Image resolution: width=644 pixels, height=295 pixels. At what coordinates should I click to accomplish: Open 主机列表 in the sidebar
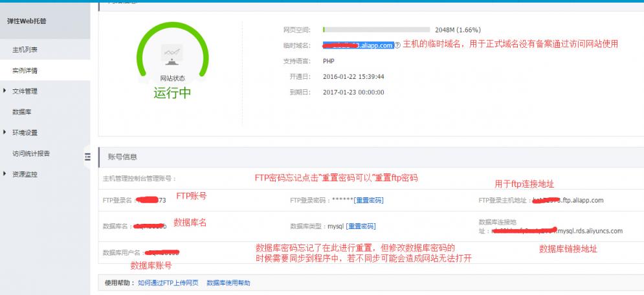[25, 50]
